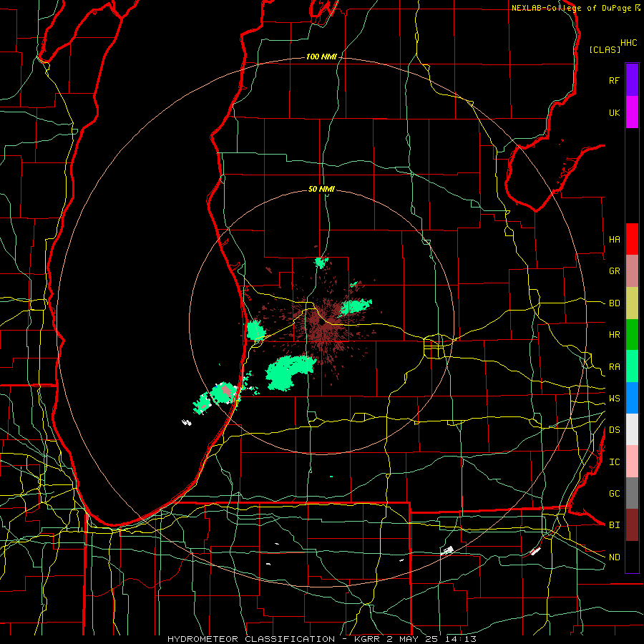Click the RF purple legend swatch

pyautogui.click(x=632, y=80)
